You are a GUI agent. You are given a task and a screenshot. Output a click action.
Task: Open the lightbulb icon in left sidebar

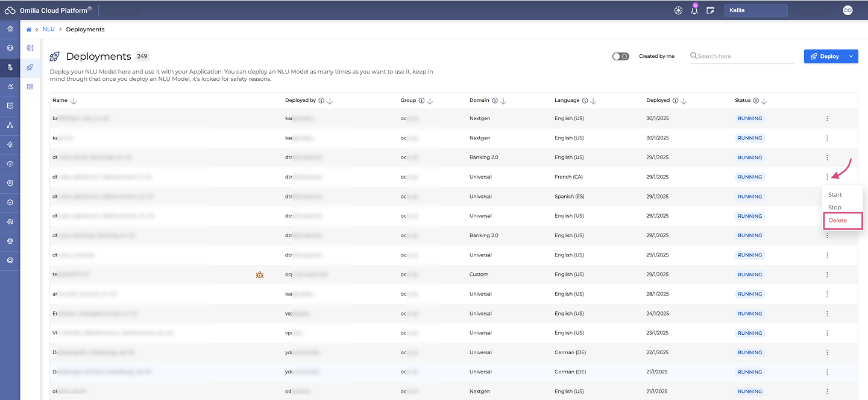point(10,145)
